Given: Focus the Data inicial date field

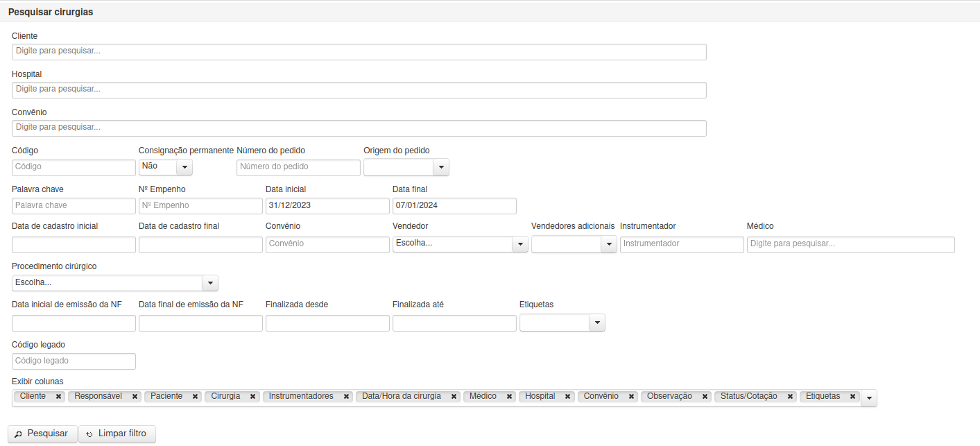Looking at the screenshot, I should [327, 206].
